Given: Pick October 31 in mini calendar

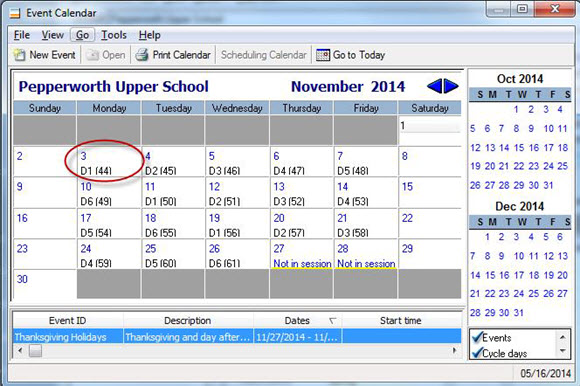Looking at the screenshot, I should tap(548, 185).
